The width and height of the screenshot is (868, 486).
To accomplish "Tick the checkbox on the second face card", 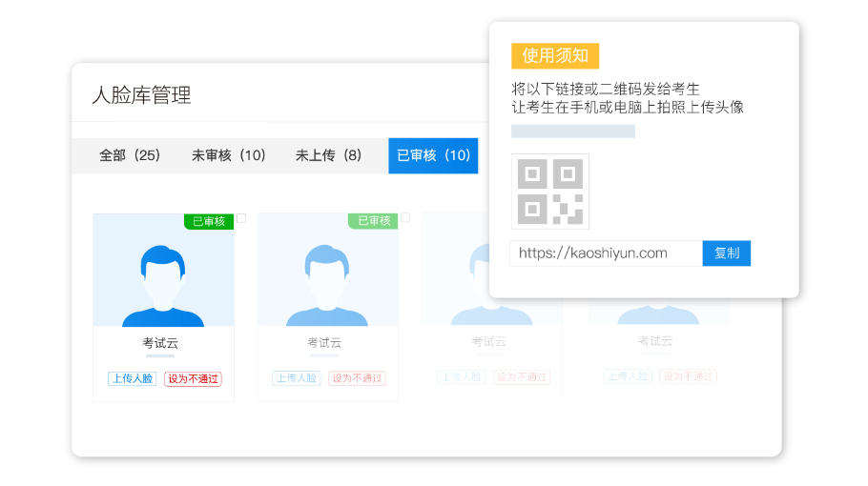I will coord(405,218).
